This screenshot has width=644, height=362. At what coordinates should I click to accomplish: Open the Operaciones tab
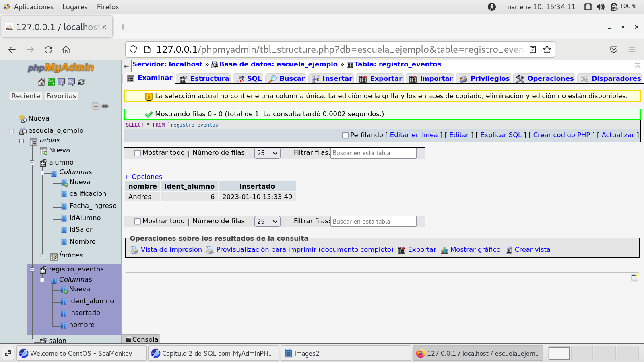(x=550, y=79)
